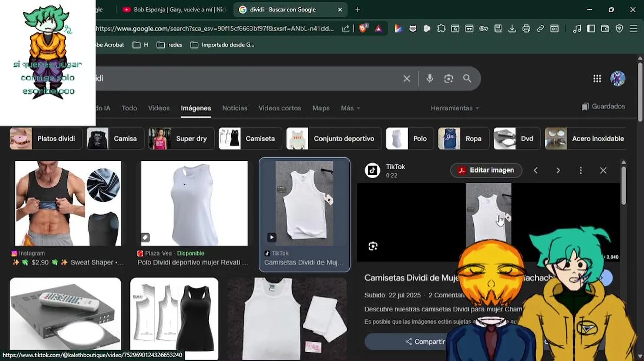Filter by Acero inoxidable chip
Image resolution: width=644 pixels, height=361 pixels.
click(x=585, y=139)
